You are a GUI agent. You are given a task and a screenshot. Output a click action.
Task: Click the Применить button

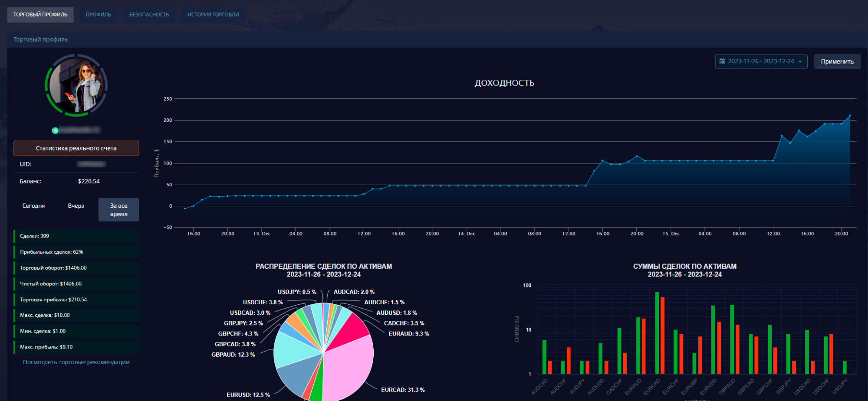837,61
